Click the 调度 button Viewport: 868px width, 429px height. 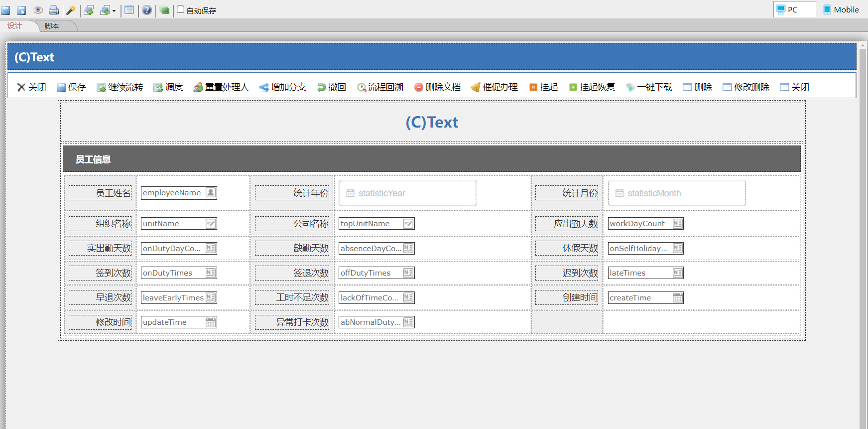tap(168, 87)
